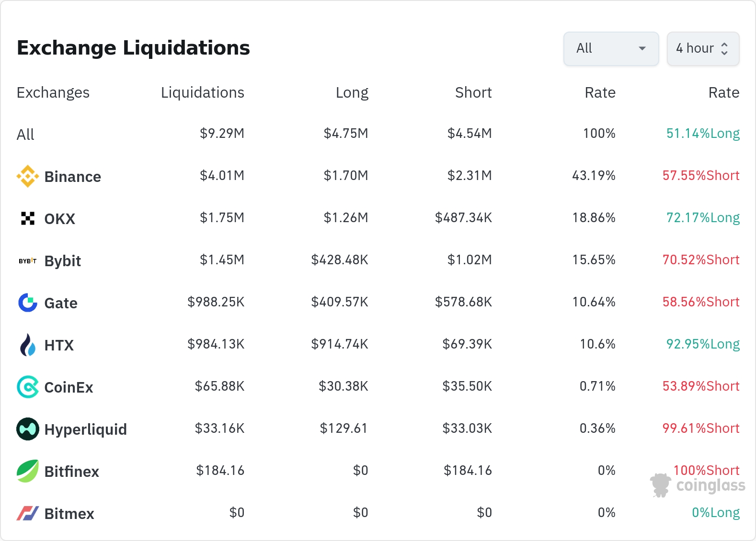Image resolution: width=756 pixels, height=541 pixels.
Task: Click the CoinEx logo icon
Action: tap(28, 387)
